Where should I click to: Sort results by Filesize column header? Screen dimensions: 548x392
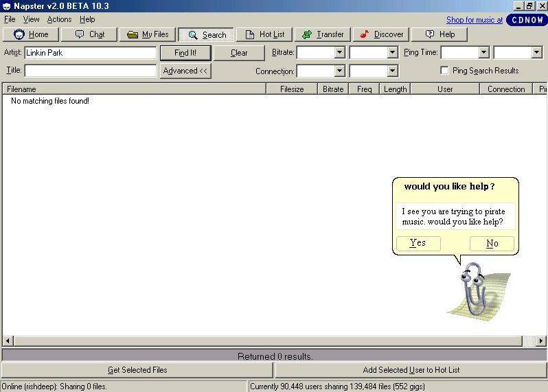291,89
